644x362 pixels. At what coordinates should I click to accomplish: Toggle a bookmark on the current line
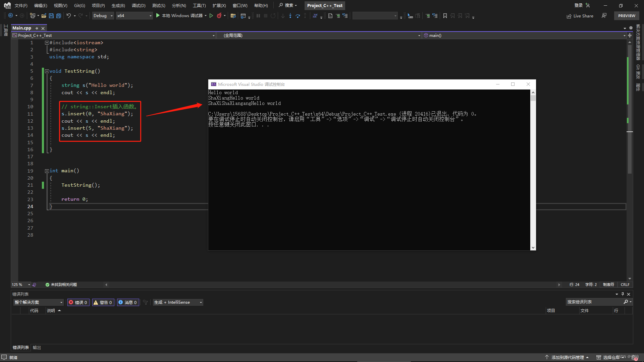tap(445, 16)
